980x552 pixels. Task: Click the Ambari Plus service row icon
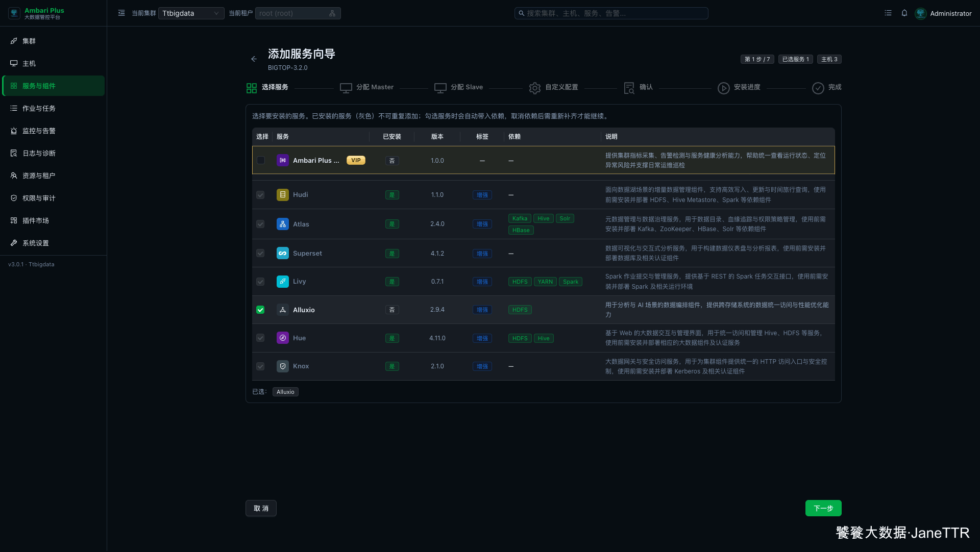(x=283, y=160)
